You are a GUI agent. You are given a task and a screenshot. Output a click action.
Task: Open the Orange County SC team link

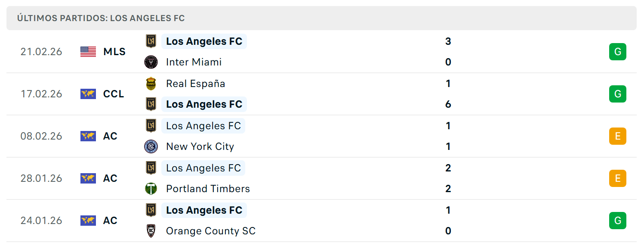[211, 231]
